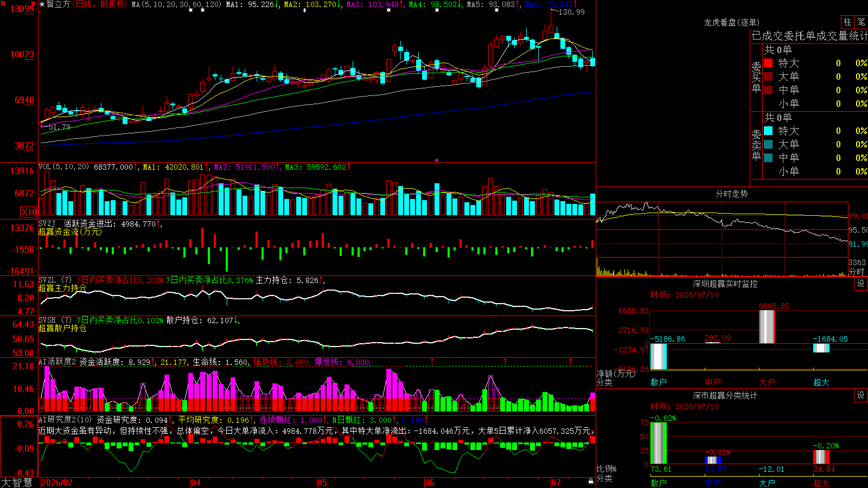This screenshot has width=868, height=488.
Task: Click the -1684.05 bar in 深圳超赢实时监控
Action: click(x=821, y=348)
